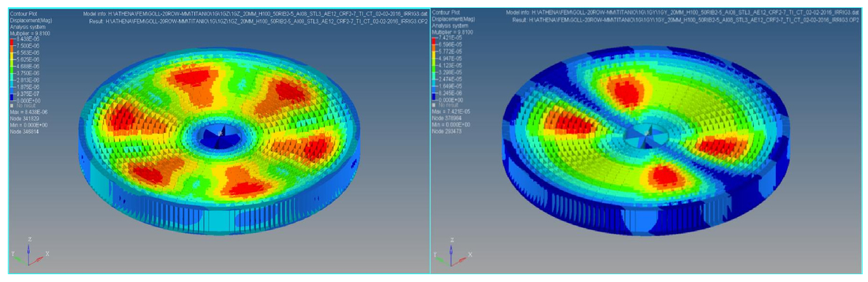Click the legend value 4.688E-06
Image resolution: width=868 pixels, height=282 pixels.
pyautogui.click(x=28, y=66)
